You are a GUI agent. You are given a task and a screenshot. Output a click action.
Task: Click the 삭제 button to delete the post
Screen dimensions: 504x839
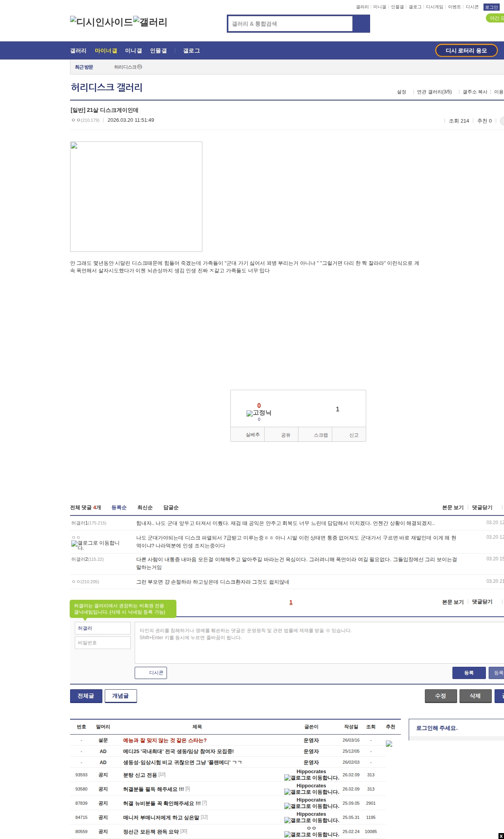[x=476, y=696]
